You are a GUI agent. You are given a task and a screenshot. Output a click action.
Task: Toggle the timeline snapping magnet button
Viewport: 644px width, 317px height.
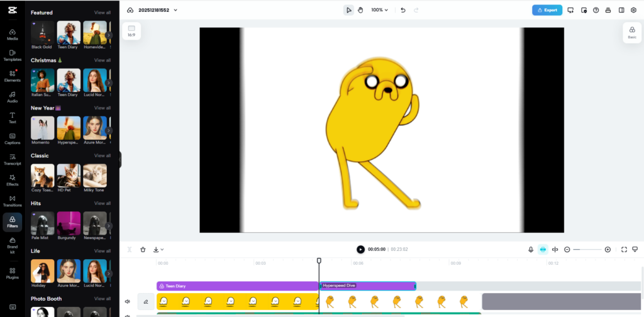point(543,250)
